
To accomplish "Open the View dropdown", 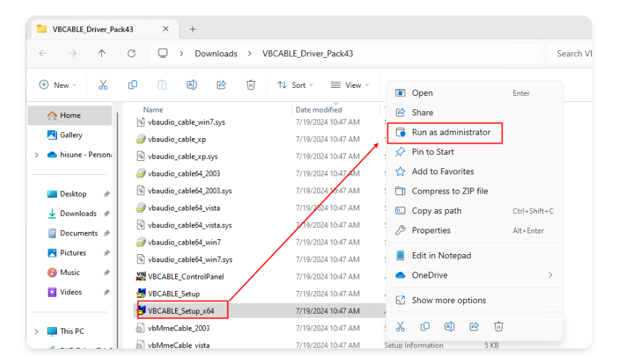I will [350, 85].
